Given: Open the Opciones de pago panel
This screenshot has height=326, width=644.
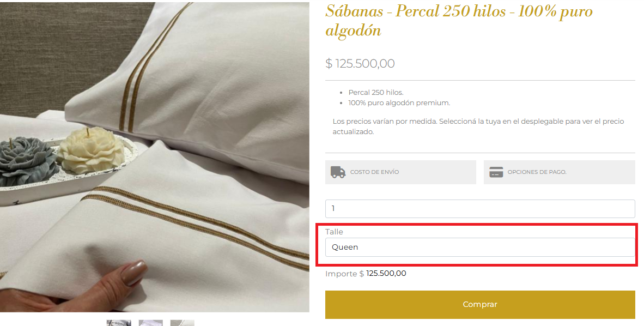Looking at the screenshot, I should pos(559,172).
